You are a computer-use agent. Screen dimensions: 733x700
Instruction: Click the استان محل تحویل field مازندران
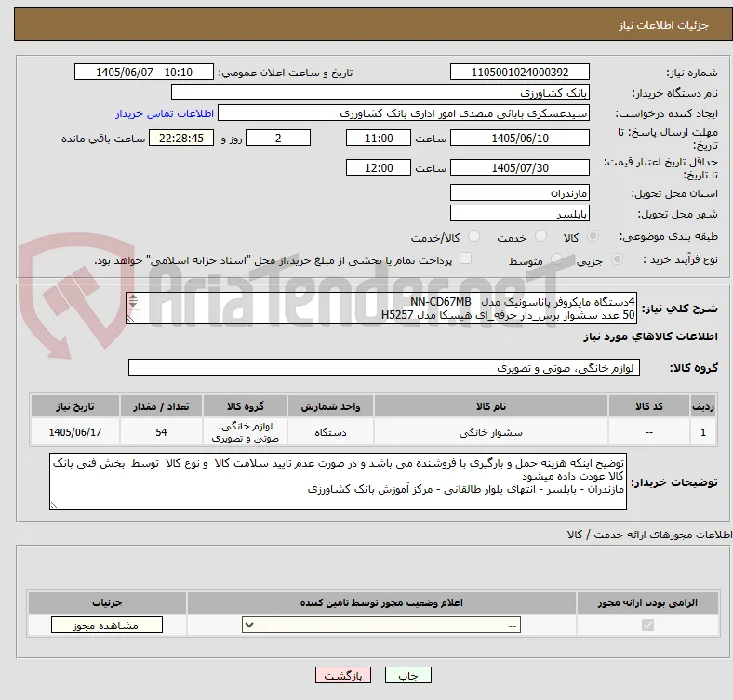coord(519,192)
